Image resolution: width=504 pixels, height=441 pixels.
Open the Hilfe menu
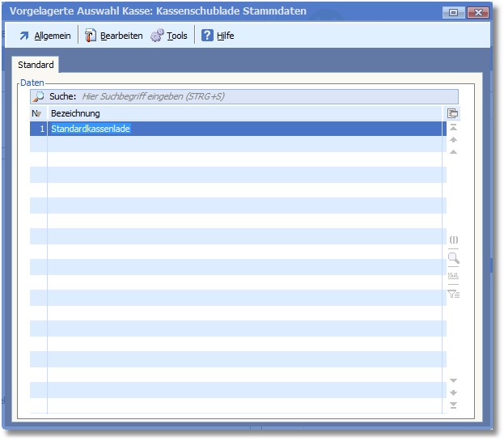[218, 36]
